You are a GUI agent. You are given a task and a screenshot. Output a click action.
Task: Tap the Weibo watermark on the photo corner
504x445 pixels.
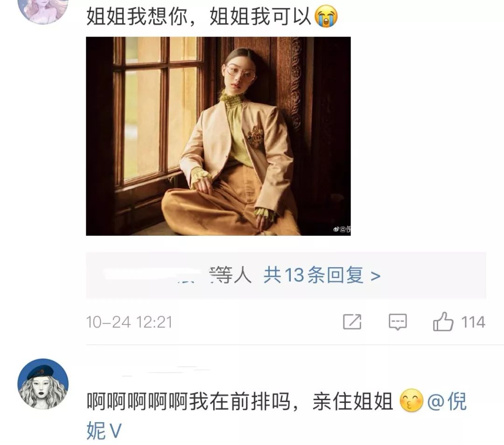coord(342,229)
